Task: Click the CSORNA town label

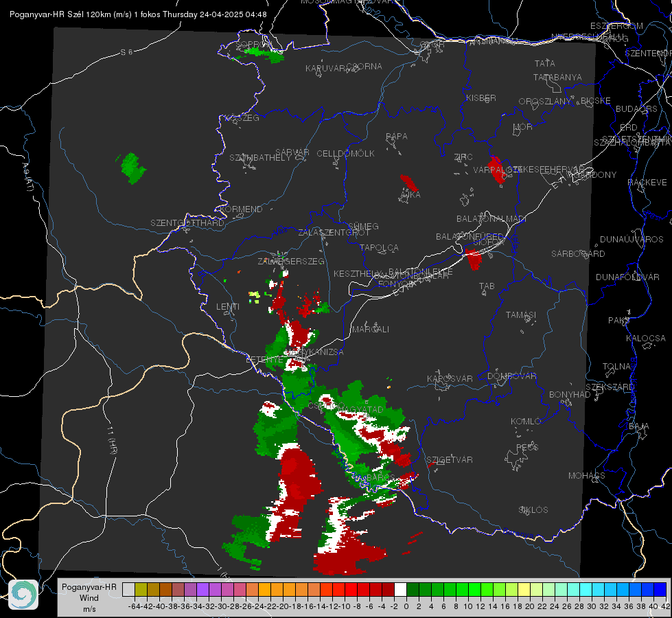Action: point(364,67)
